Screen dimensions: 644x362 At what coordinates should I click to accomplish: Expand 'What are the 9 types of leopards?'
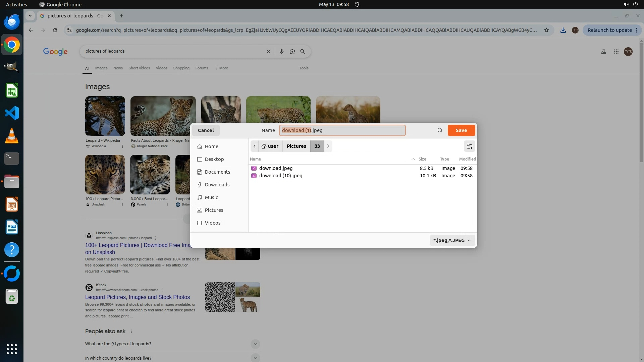coord(255,344)
